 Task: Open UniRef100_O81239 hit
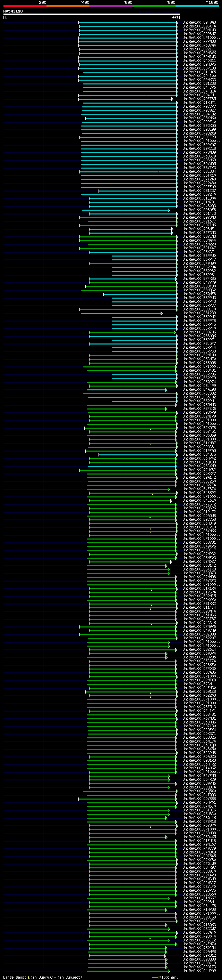[199, 313]
